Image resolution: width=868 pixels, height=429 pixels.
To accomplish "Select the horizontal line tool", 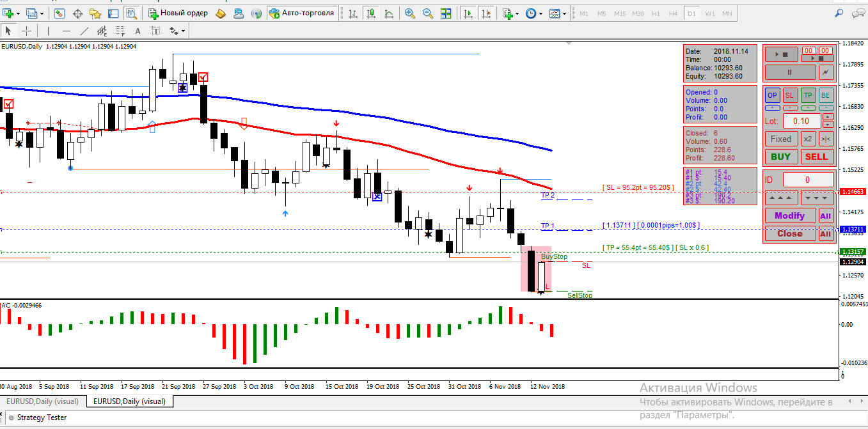I will [67, 30].
